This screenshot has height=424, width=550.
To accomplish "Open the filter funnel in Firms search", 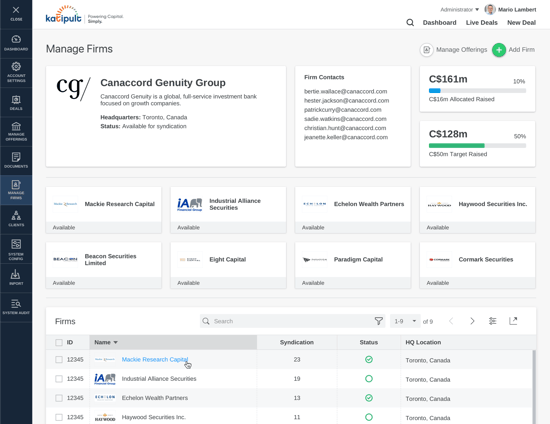I will 378,321.
